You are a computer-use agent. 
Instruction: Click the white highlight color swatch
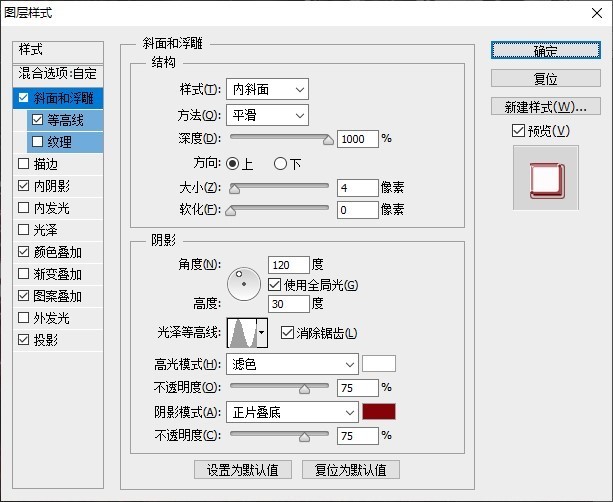pos(379,364)
